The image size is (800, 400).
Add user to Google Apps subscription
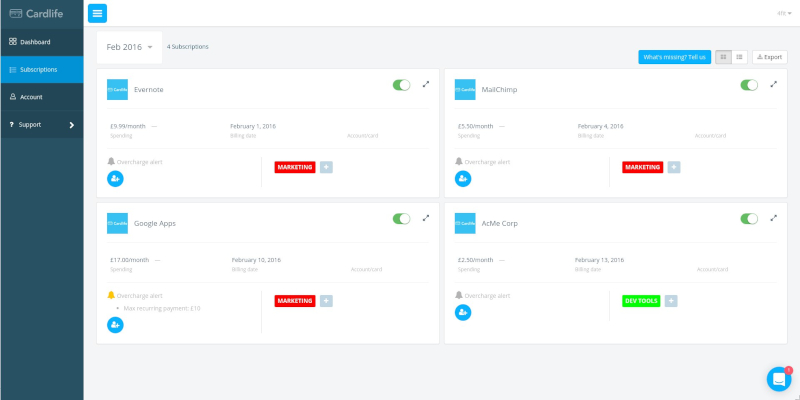(x=115, y=324)
